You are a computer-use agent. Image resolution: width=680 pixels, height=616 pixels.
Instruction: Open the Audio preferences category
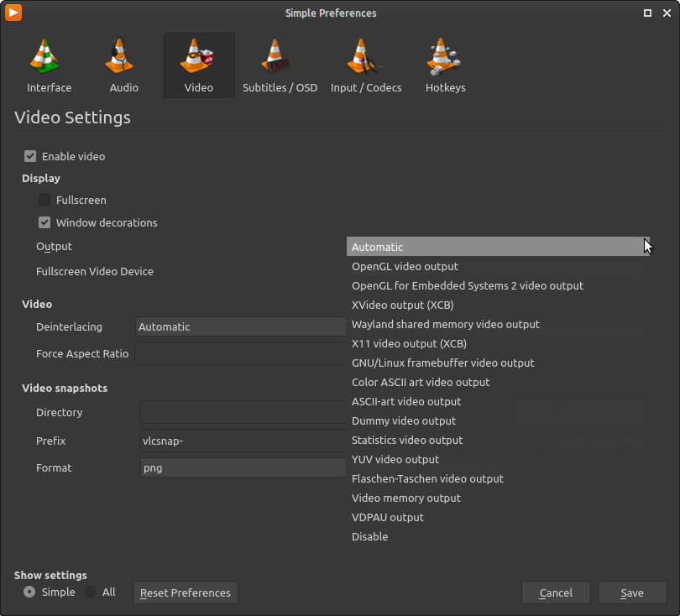tap(123, 65)
